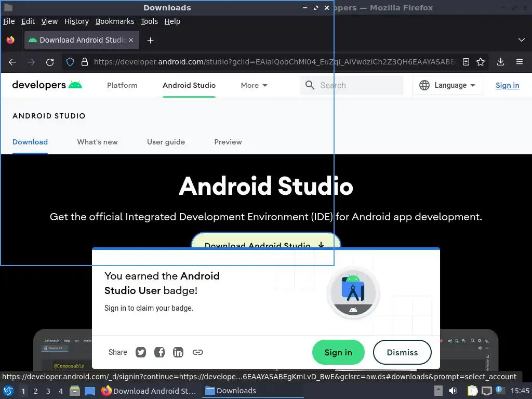Click the ANDROID STUDIO section heading
This screenshot has width=532, height=399.
click(x=49, y=116)
